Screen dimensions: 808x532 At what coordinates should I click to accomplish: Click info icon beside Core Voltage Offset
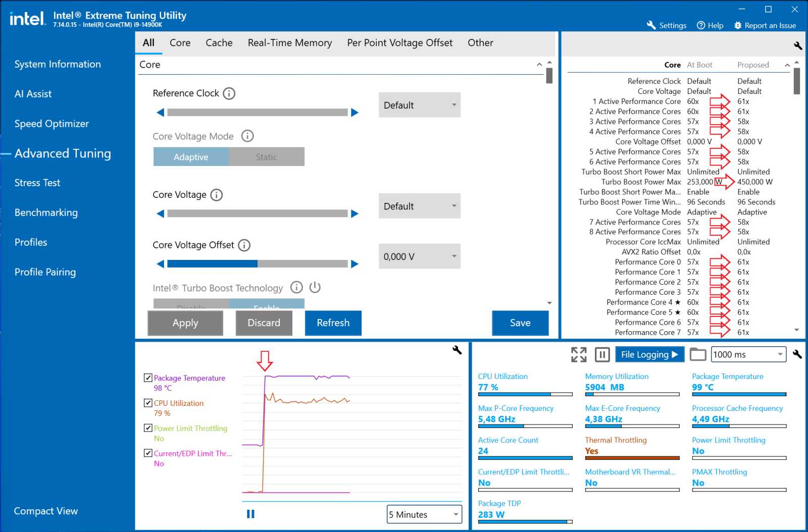click(x=244, y=245)
